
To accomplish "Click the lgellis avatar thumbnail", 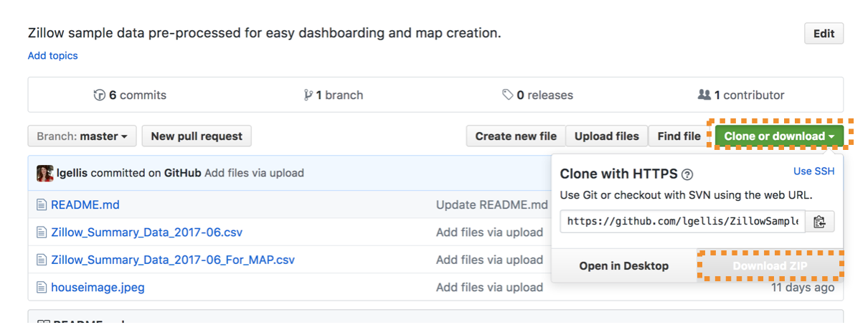I will click(x=44, y=173).
